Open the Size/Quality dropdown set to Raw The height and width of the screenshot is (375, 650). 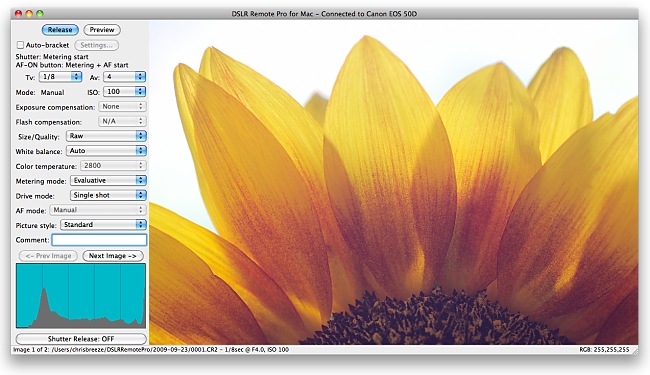pyautogui.click(x=106, y=136)
